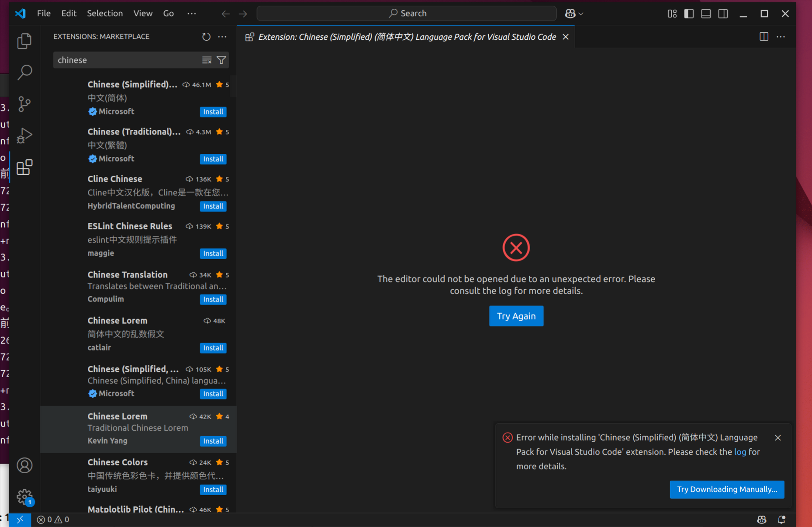
Task: Open the View menu
Action: tap(143, 14)
